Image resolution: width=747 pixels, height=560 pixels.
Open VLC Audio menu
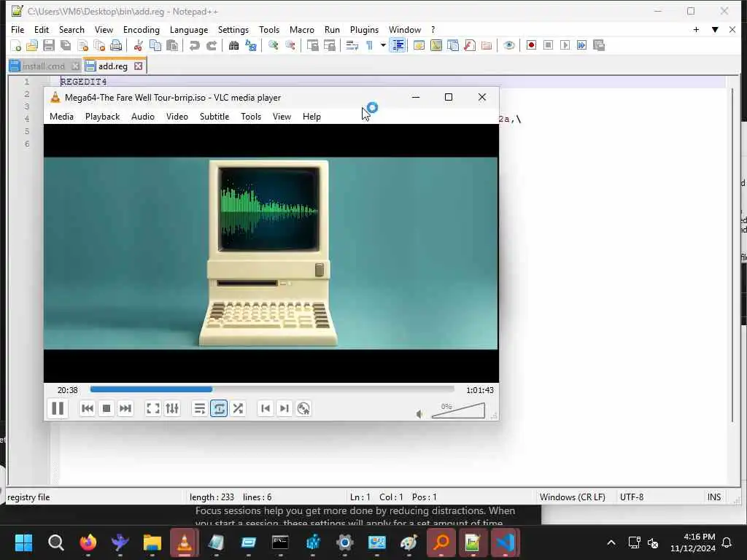pyautogui.click(x=143, y=117)
